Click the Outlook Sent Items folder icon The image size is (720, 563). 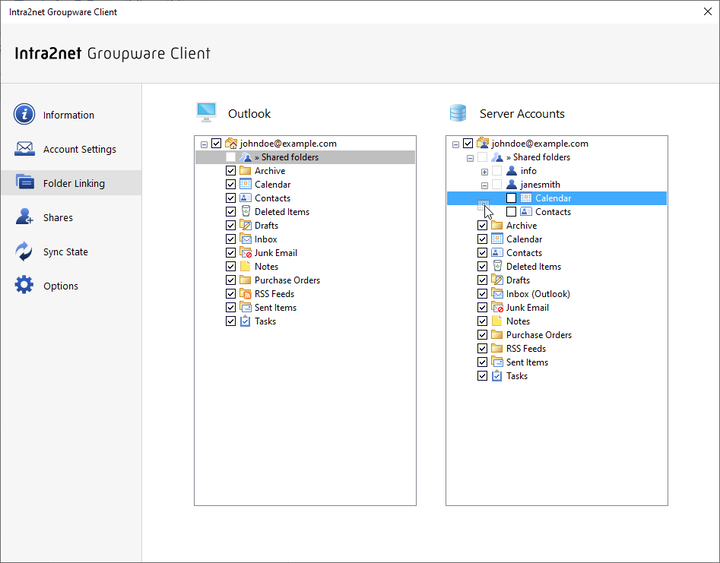tap(245, 307)
